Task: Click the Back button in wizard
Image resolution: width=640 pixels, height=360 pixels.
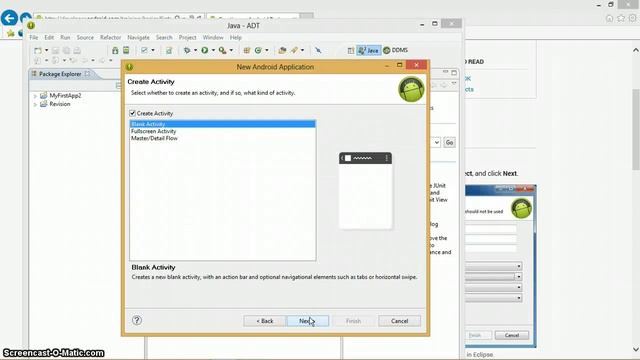Action: [264, 321]
